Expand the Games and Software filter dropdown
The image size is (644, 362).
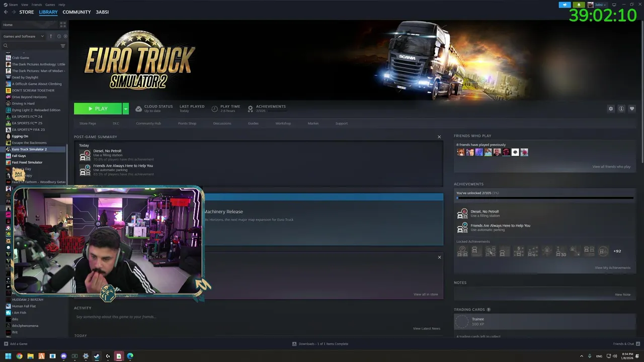23,36
